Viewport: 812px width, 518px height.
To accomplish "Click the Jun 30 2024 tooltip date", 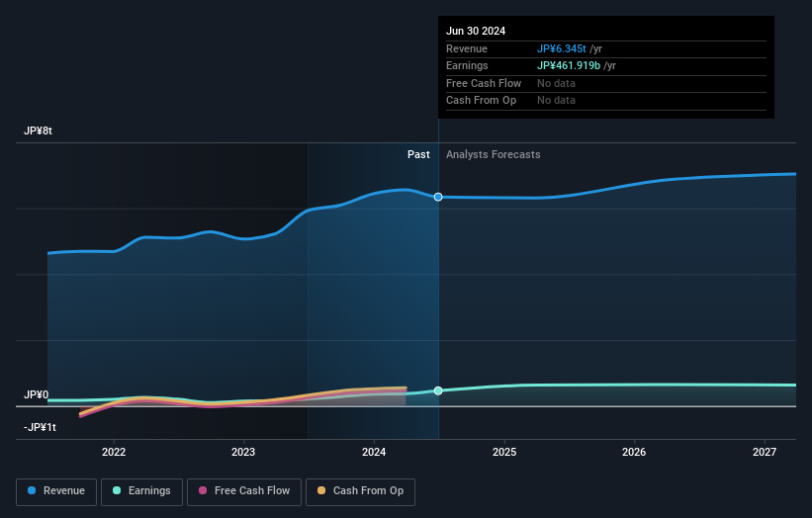I will [x=476, y=31].
